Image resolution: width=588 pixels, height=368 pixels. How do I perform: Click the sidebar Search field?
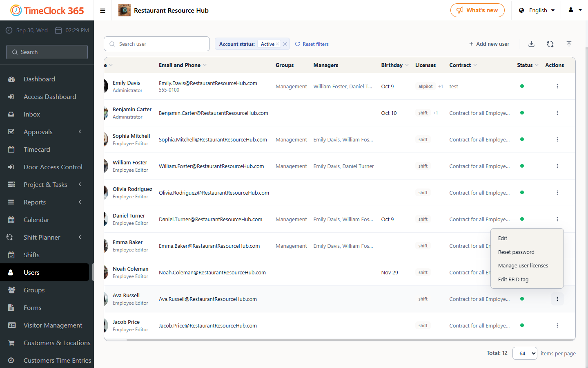[x=47, y=52]
